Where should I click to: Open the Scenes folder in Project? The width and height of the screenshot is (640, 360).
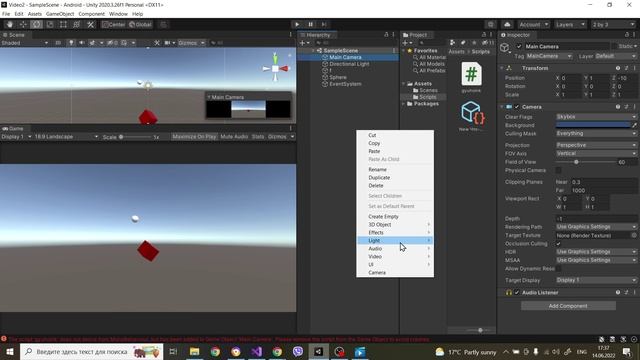click(x=428, y=90)
